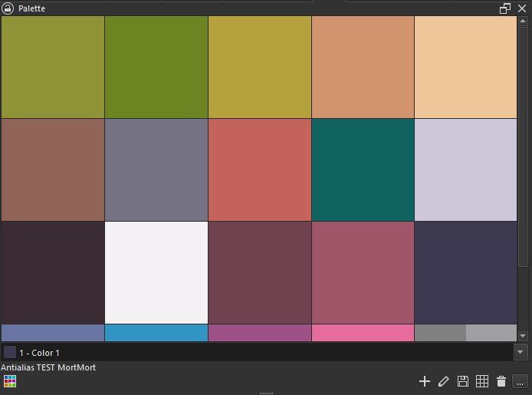Select the dark navy swatch
Screen dimensions: 532x395
(466, 273)
